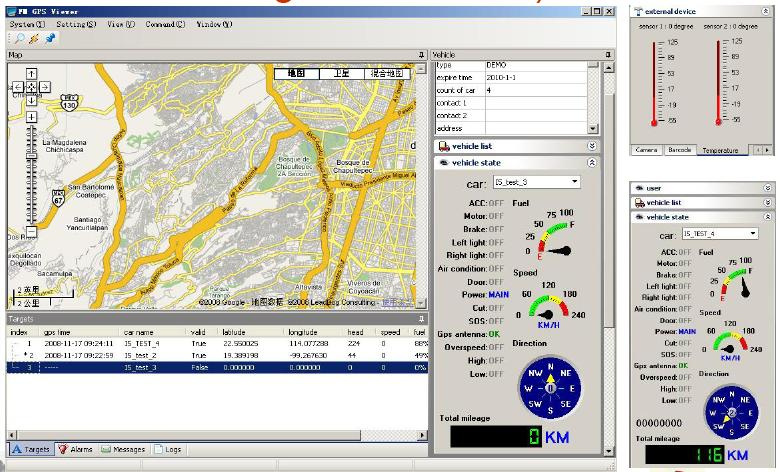Click the blue pushpin toolbar icon

tap(50, 38)
